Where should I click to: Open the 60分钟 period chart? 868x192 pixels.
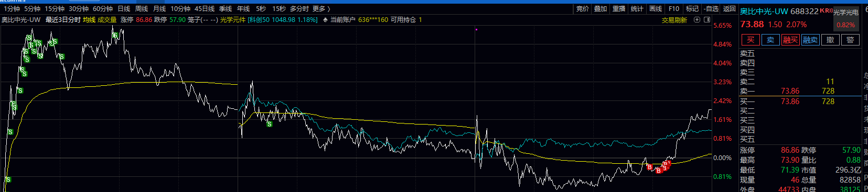click(x=103, y=9)
